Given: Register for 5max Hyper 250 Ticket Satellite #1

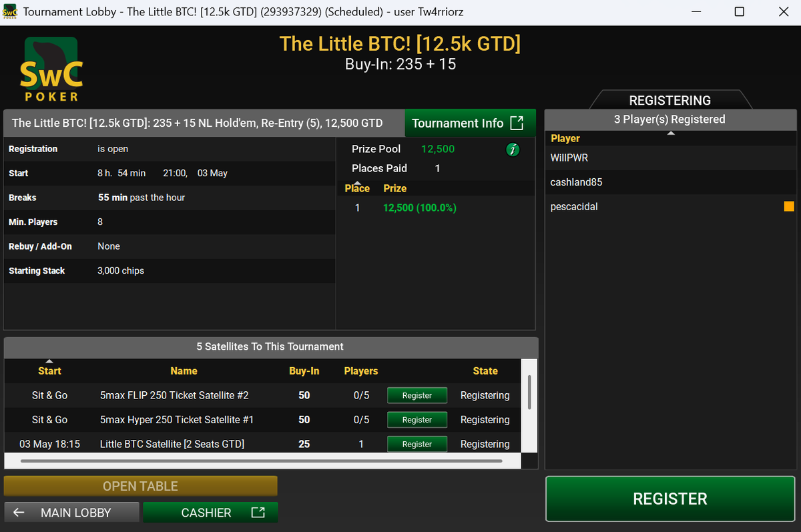Looking at the screenshot, I should pyautogui.click(x=417, y=420).
